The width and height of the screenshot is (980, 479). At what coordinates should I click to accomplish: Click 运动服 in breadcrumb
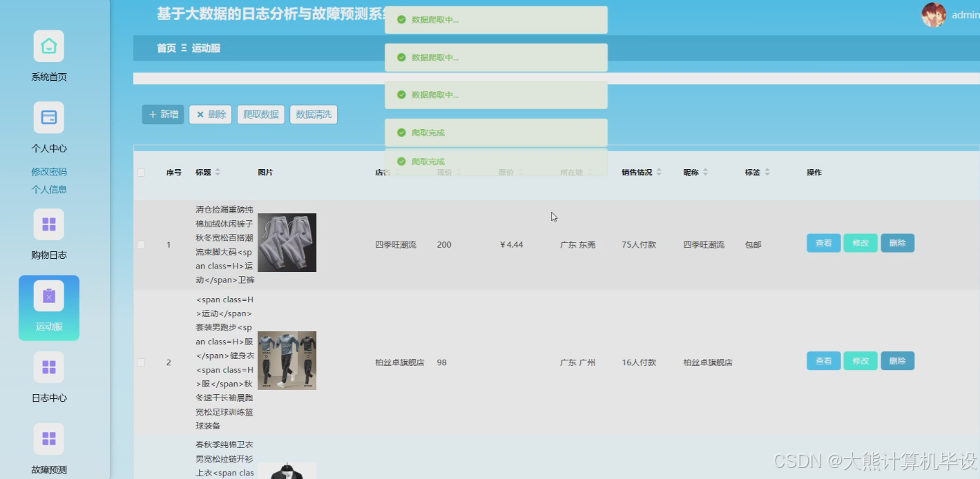click(x=206, y=48)
